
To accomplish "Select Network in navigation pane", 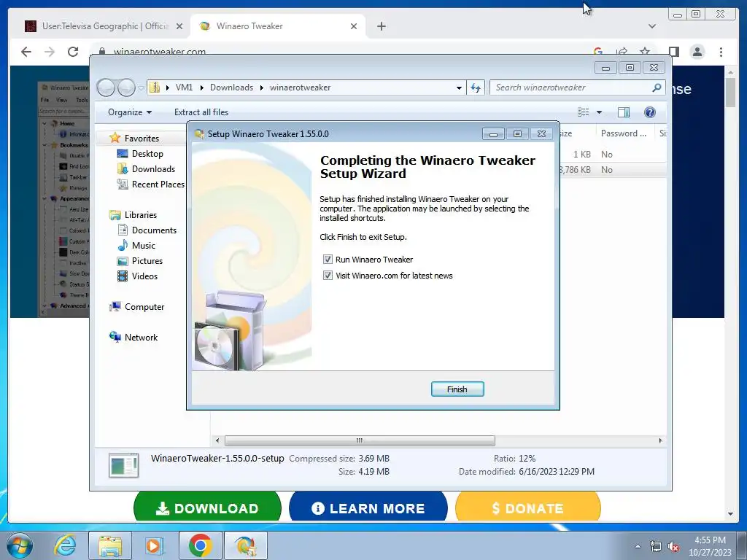I will tap(141, 337).
